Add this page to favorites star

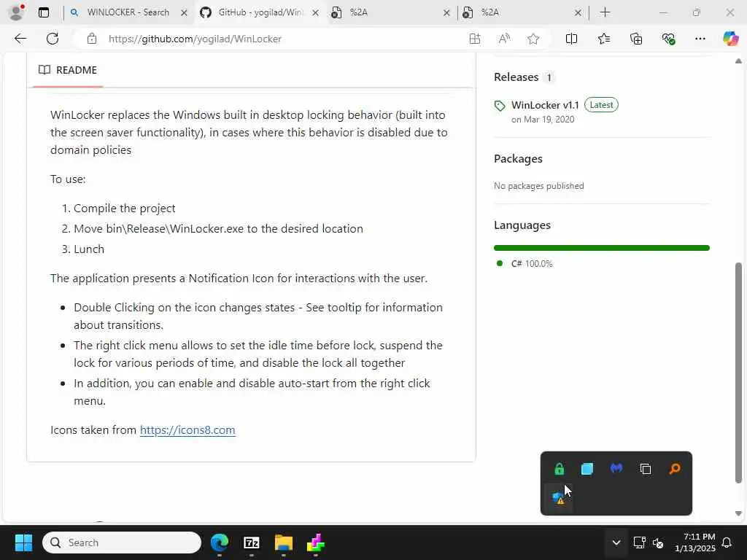(x=533, y=39)
